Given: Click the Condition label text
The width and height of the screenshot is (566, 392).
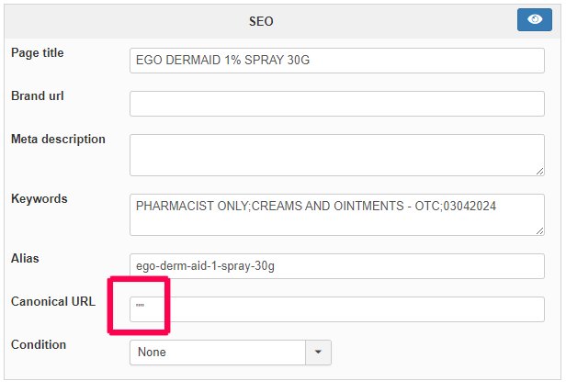Looking at the screenshot, I should tap(39, 344).
